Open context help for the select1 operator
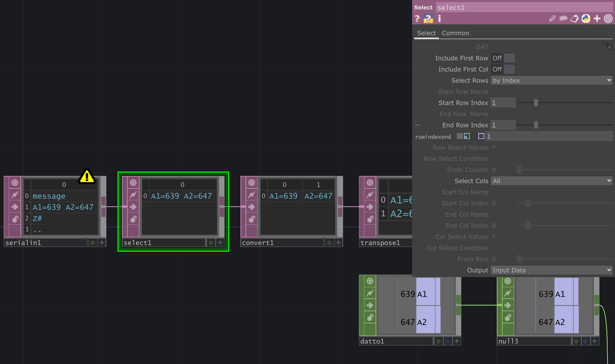This screenshot has width=615, height=364. [417, 19]
